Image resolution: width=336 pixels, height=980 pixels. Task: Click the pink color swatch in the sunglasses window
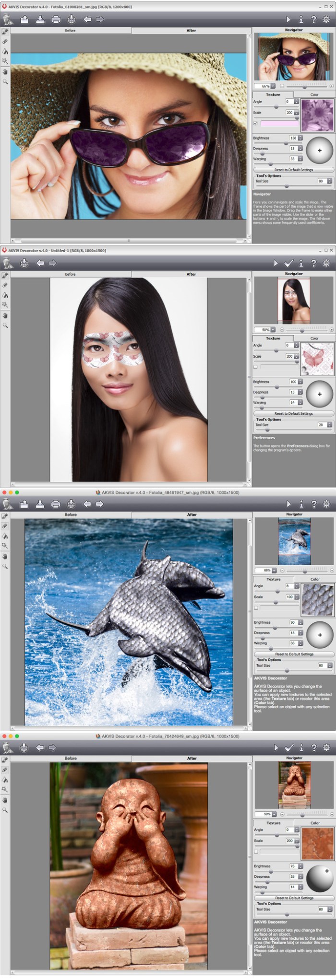click(x=279, y=123)
